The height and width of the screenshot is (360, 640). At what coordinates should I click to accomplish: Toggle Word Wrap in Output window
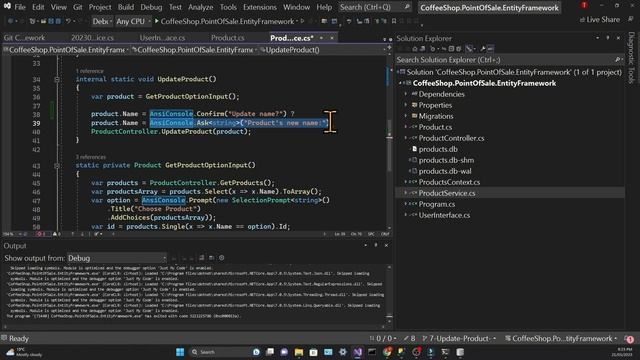click(x=211, y=258)
